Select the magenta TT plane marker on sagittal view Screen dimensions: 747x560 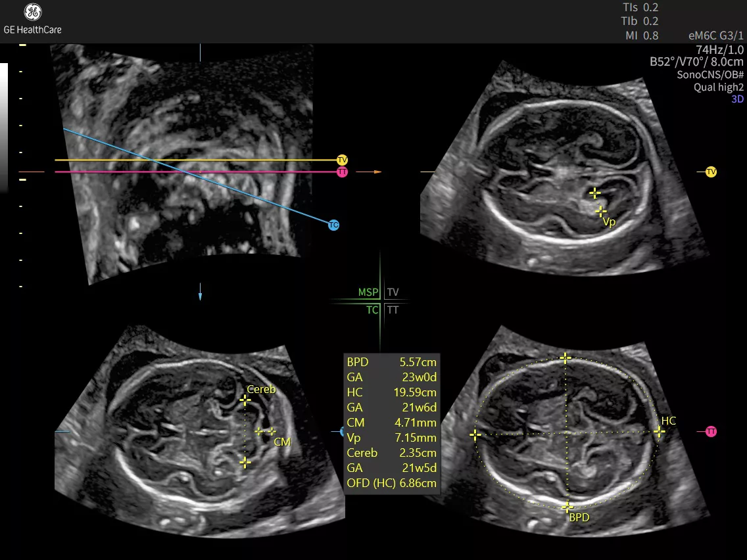tap(342, 172)
